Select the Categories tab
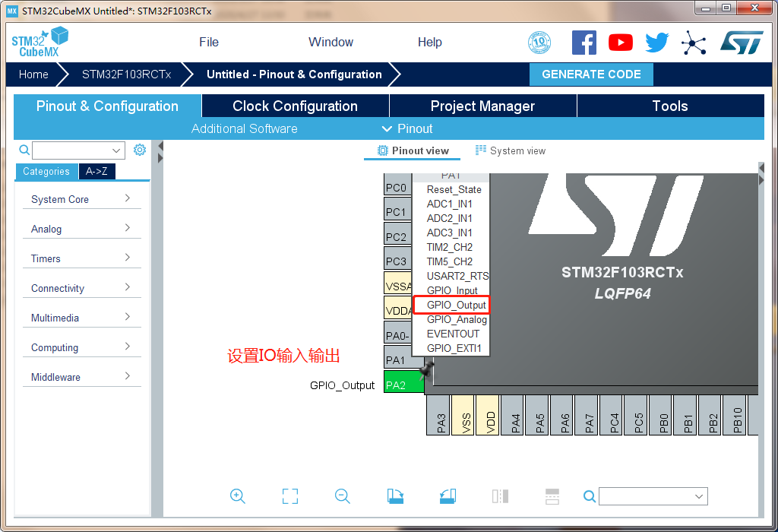 point(46,171)
